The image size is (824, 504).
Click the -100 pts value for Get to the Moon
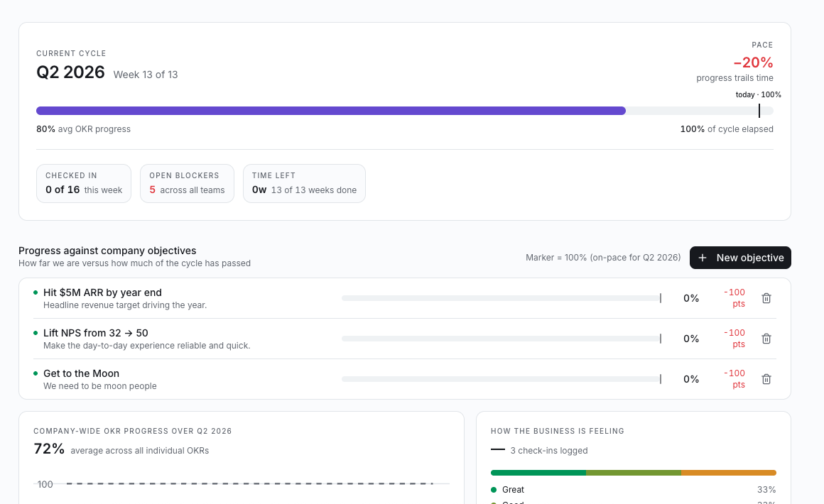click(734, 378)
